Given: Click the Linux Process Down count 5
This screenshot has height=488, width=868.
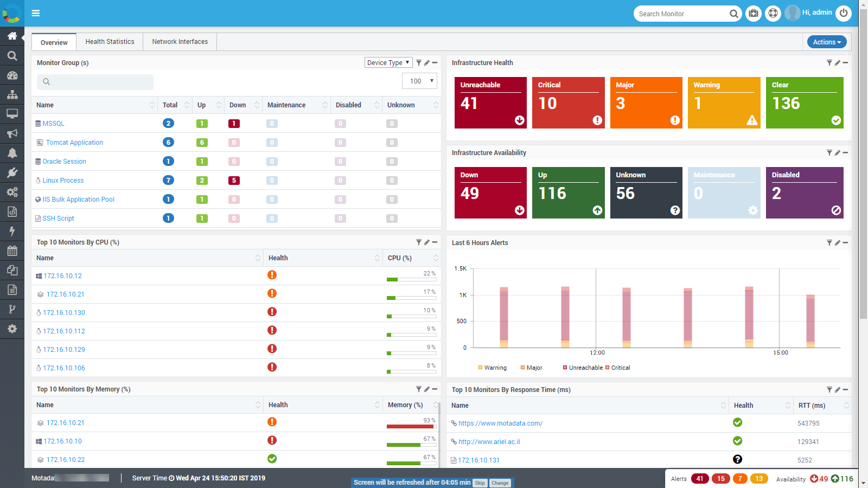Looking at the screenshot, I should click(x=234, y=181).
